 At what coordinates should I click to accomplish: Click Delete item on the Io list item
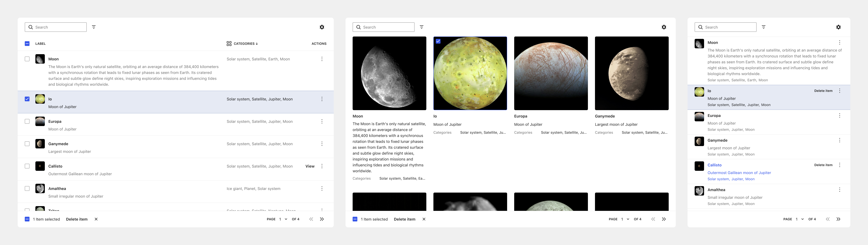[x=823, y=91]
